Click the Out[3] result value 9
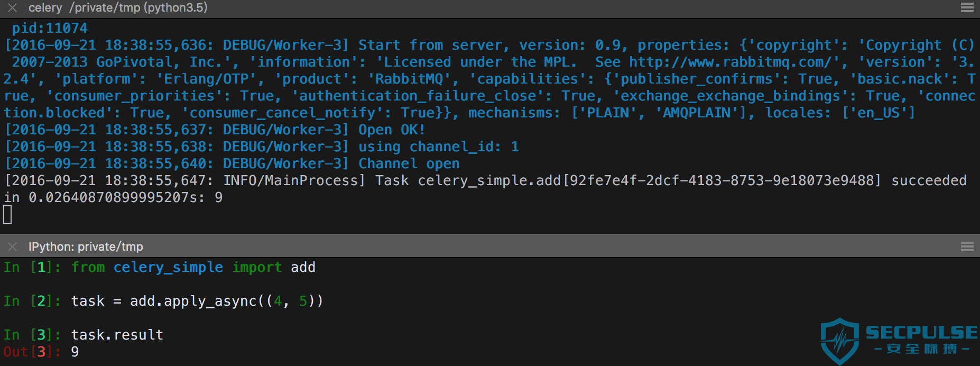The height and width of the screenshot is (366, 980). click(75, 352)
